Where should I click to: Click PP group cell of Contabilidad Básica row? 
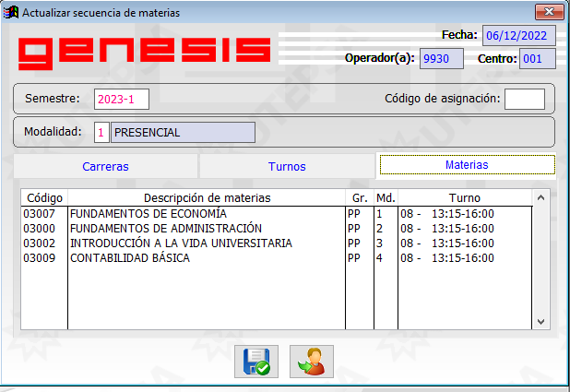click(x=353, y=258)
